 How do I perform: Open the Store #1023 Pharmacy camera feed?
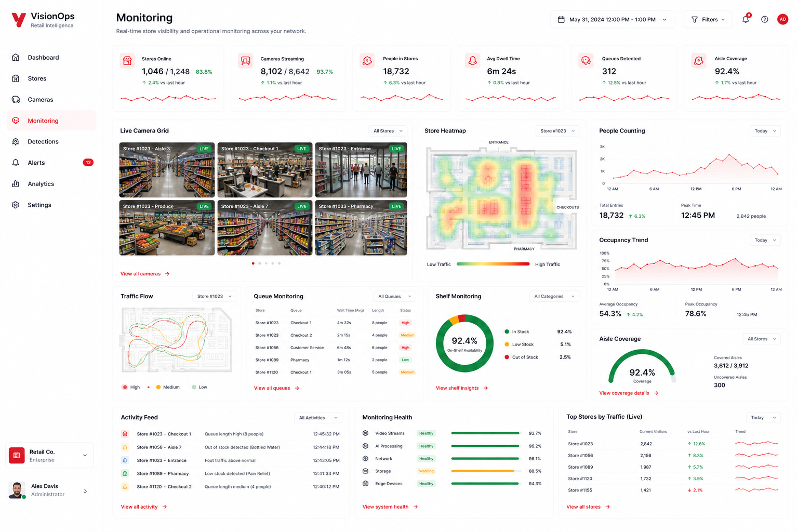[x=361, y=228]
